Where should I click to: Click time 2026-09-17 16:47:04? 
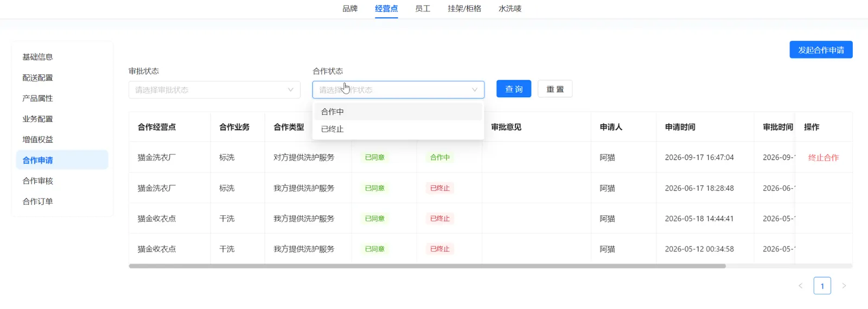point(699,158)
